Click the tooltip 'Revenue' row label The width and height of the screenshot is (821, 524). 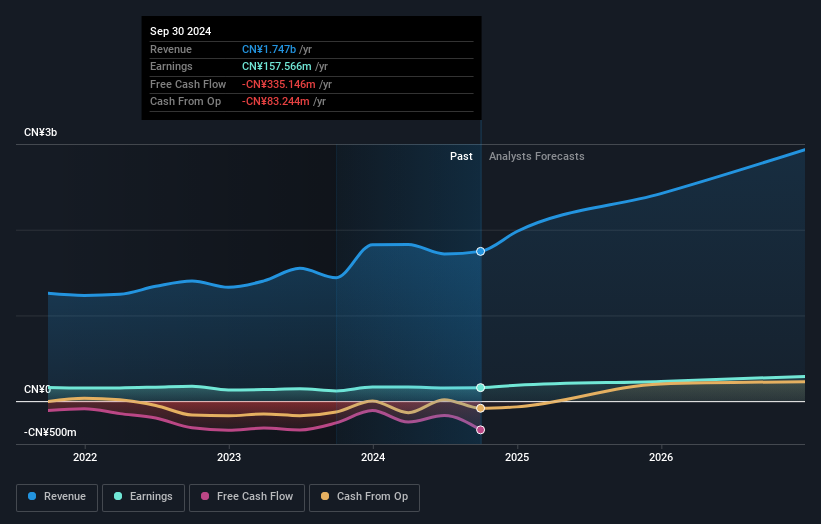click(x=171, y=49)
